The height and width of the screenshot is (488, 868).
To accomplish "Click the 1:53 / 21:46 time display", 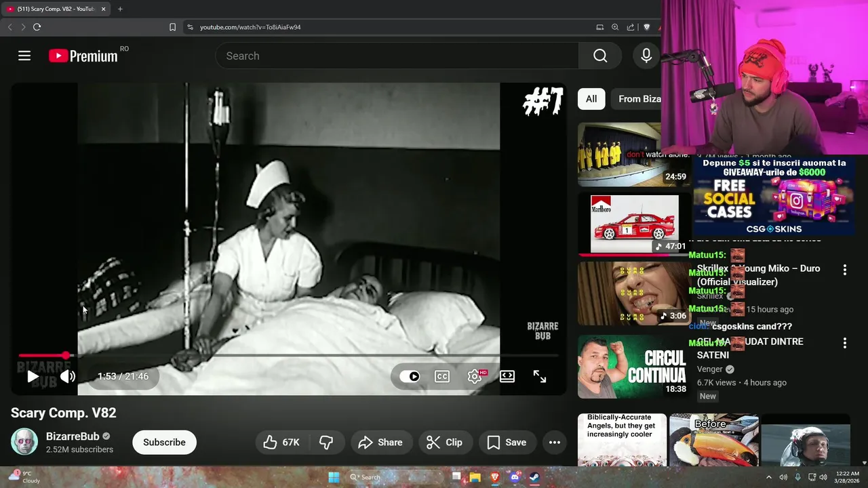I will tap(123, 376).
